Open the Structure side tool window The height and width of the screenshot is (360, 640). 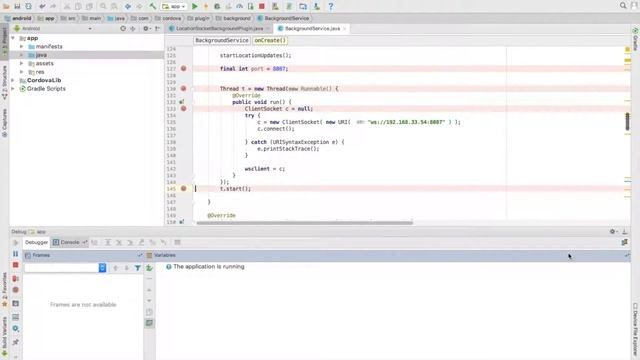pyautogui.click(x=4, y=82)
